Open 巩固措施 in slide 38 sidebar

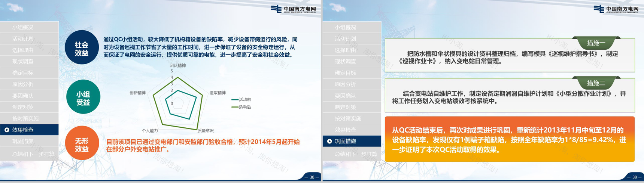click(x=29, y=141)
